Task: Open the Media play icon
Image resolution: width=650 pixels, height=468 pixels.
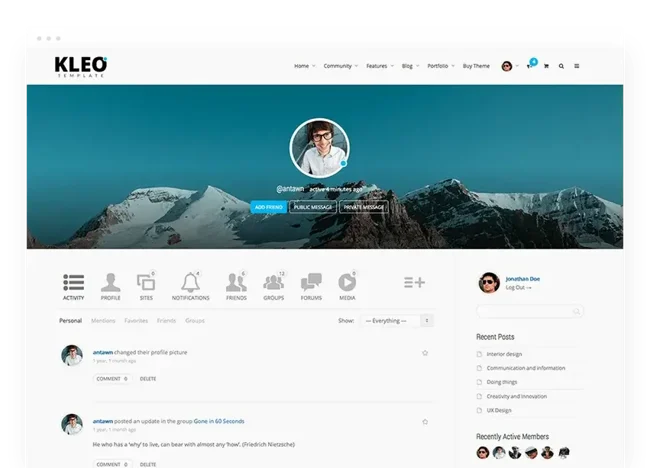Action: tap(347, 284)
